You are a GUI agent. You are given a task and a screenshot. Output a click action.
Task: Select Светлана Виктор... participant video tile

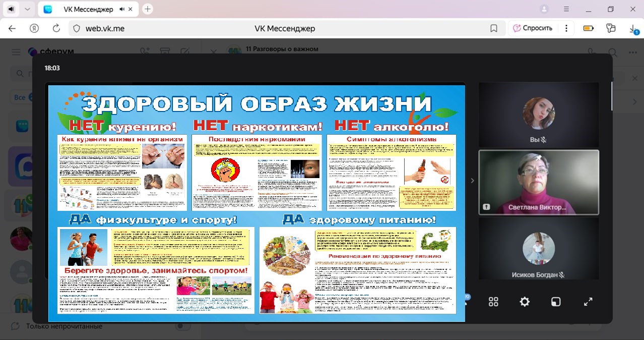point(538,182)
